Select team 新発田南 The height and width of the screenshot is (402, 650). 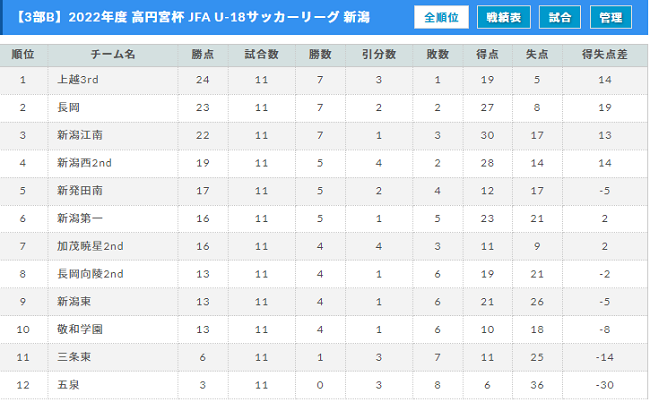[x=80, y=191]
